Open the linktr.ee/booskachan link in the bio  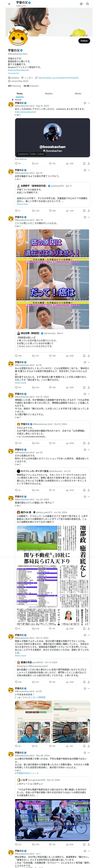(19, 70)
